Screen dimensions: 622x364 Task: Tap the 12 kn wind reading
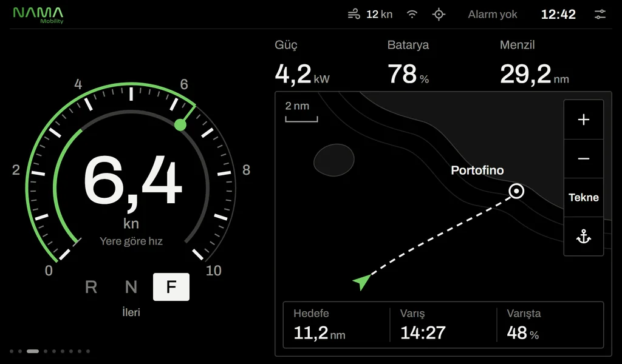point(379,15)
